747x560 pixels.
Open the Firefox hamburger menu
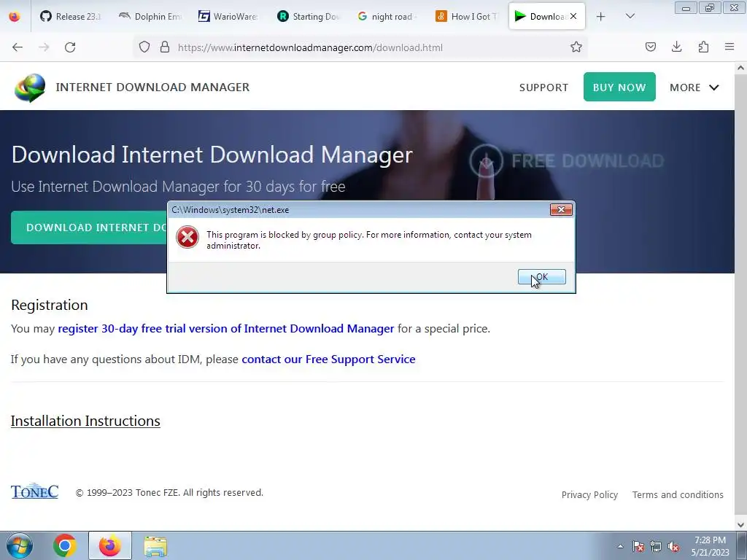[x=729, y=47]
